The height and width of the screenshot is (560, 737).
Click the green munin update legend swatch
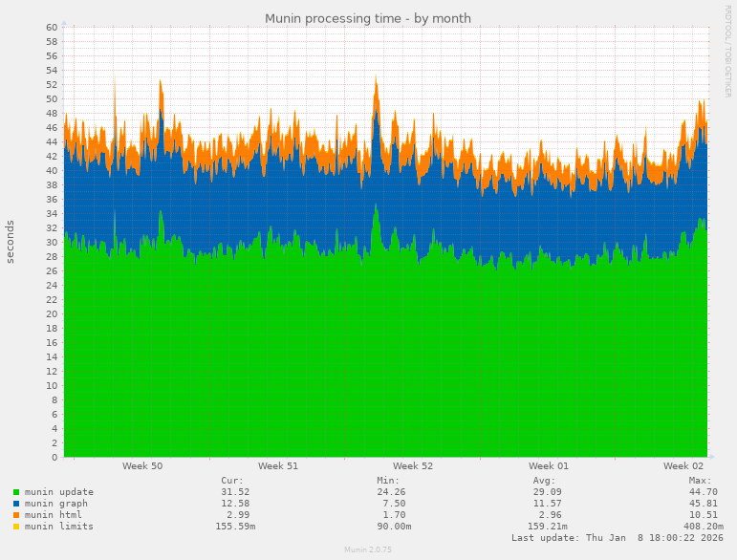[16, 492]
